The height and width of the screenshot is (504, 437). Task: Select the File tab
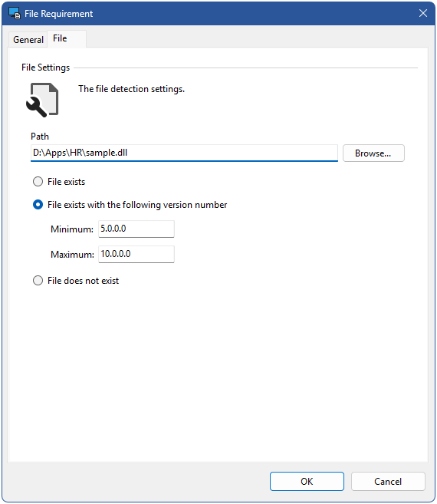pyautogui.click(x=67, y=38)
